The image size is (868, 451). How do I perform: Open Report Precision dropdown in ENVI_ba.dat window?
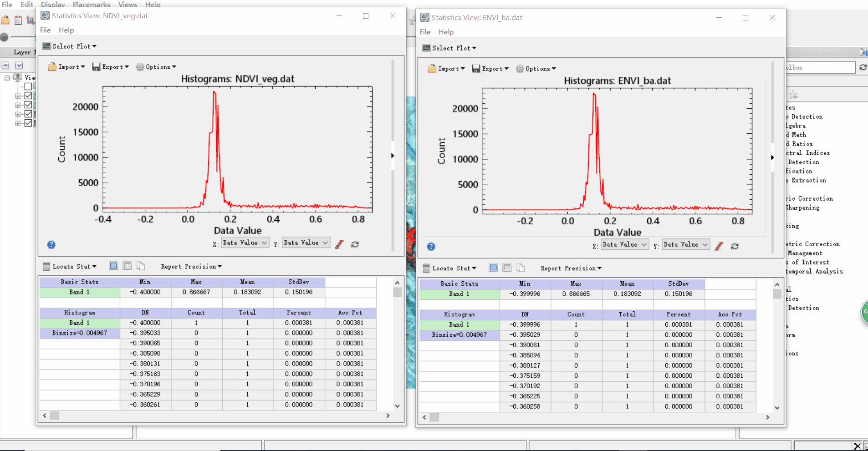coord(571,269)
